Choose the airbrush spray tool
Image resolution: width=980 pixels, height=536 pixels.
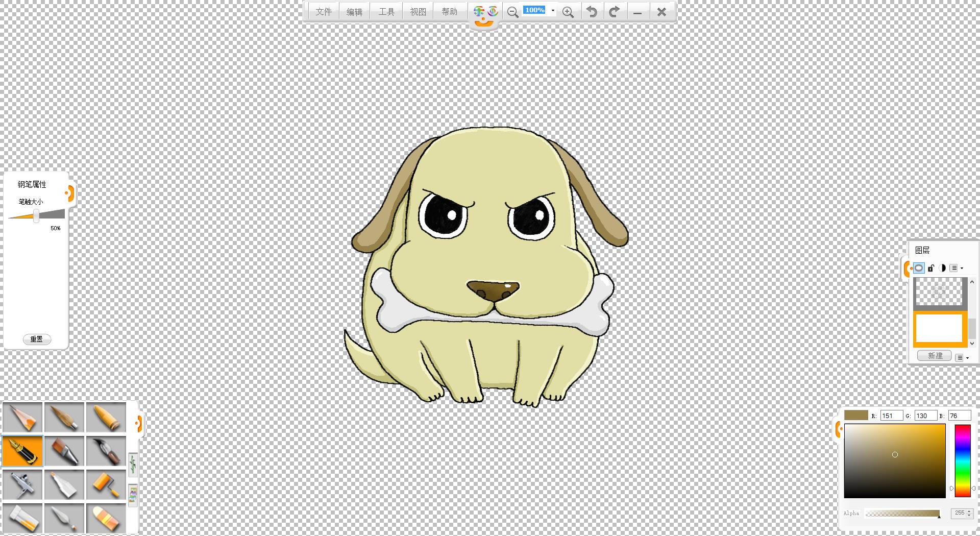click(22, 484)
